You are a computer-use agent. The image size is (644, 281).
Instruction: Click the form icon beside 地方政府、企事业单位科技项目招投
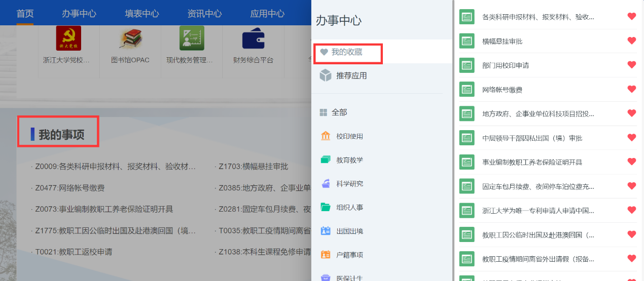[467, 114]
